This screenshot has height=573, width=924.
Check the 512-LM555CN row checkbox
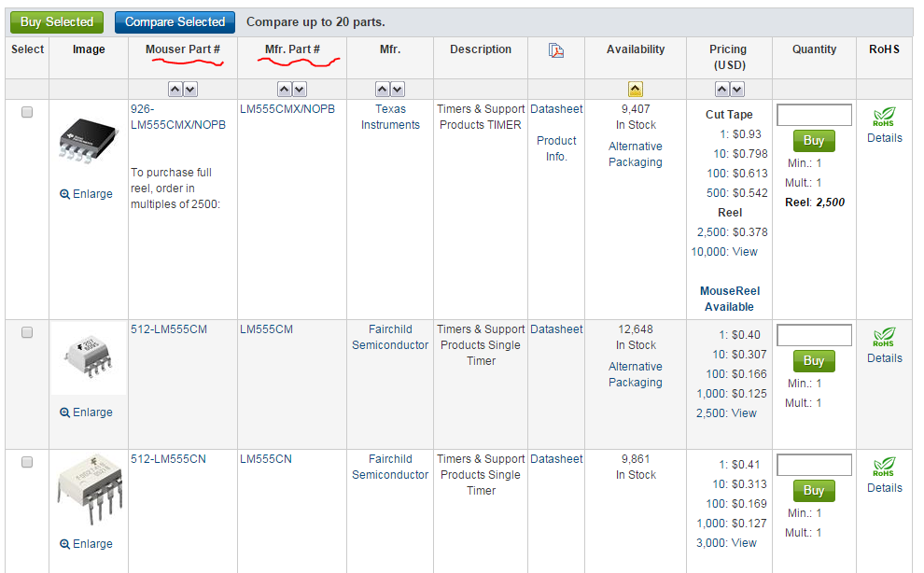tap(27, 462)
